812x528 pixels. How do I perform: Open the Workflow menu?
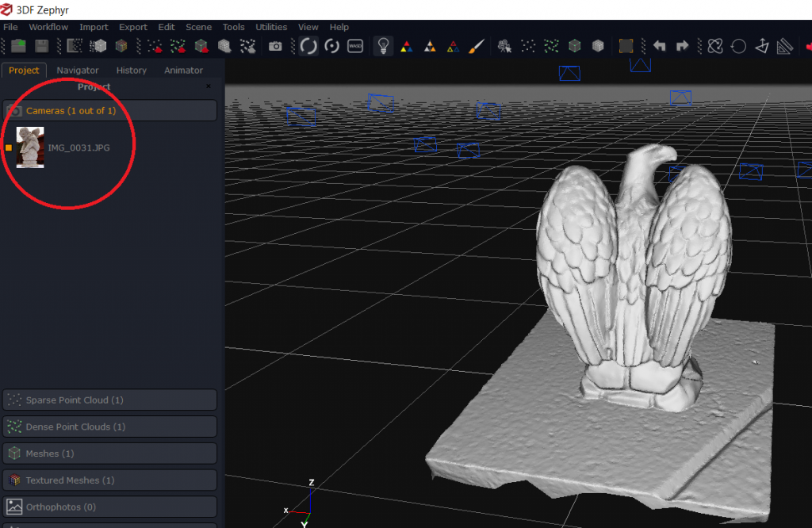coord(48,26)
